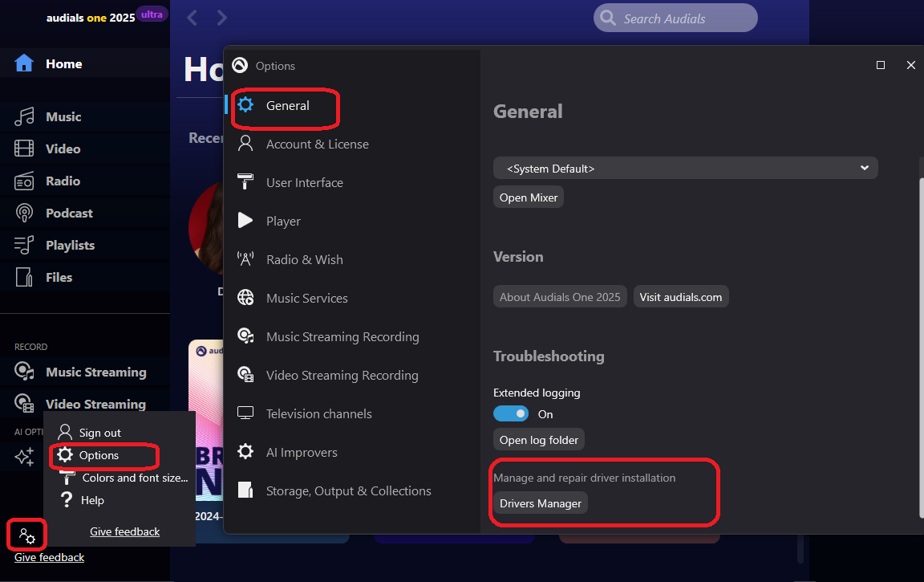Click the Music Streaming Recording icon in Options
The image size is (924, 582).
pos(245,336)
